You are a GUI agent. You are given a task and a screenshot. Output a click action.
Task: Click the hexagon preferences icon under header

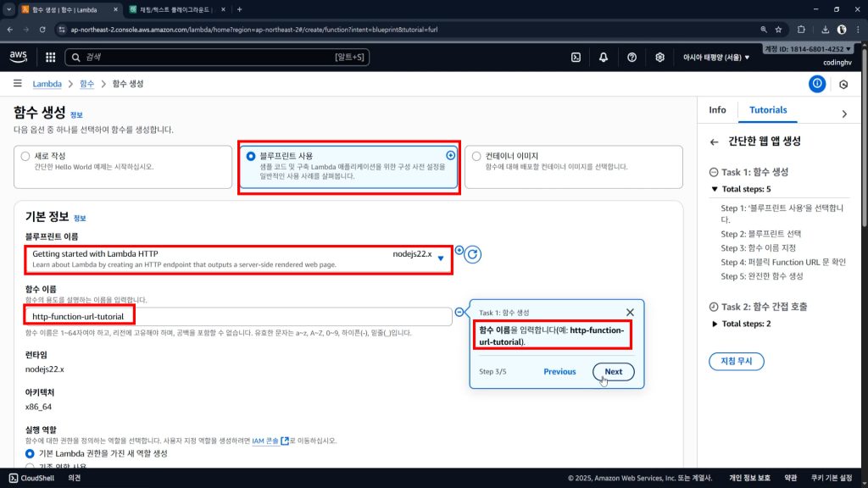coord(843,84)
